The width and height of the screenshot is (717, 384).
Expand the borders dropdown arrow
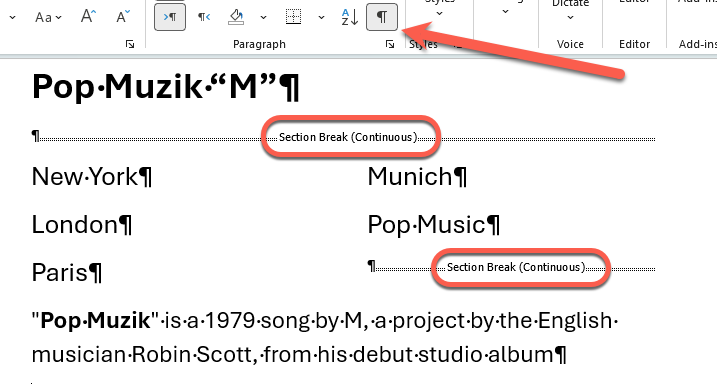coord(321,17)
